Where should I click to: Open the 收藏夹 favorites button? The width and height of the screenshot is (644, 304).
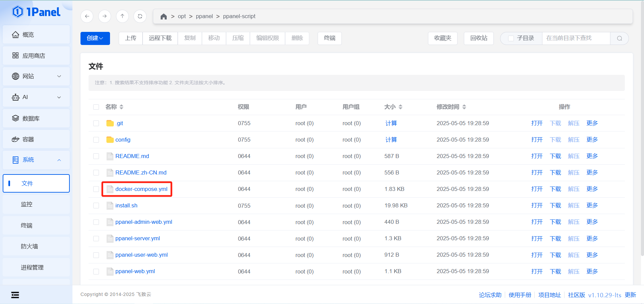[x=443, y=38]
